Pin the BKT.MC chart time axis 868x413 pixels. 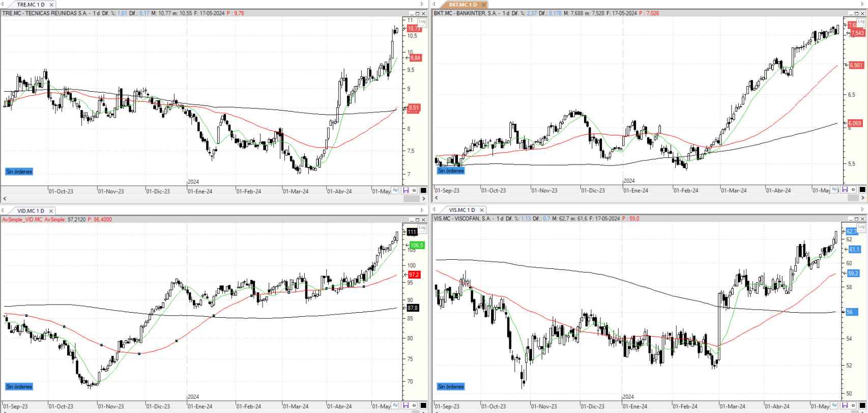click(x=853, y=189)
